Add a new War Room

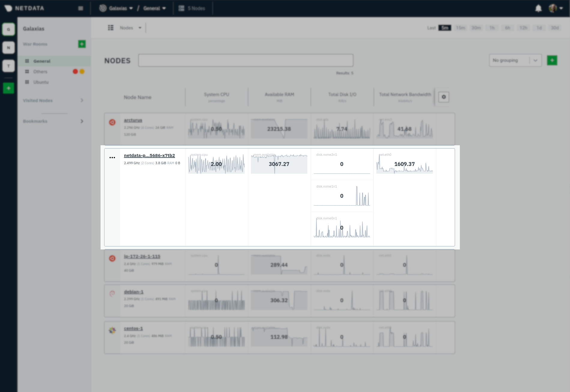(82, 44)
